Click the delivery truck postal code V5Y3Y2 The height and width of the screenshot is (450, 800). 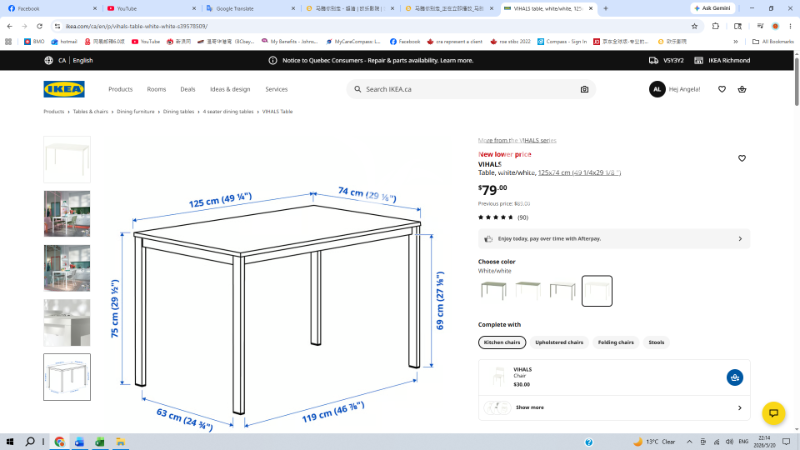coord(666,60)
